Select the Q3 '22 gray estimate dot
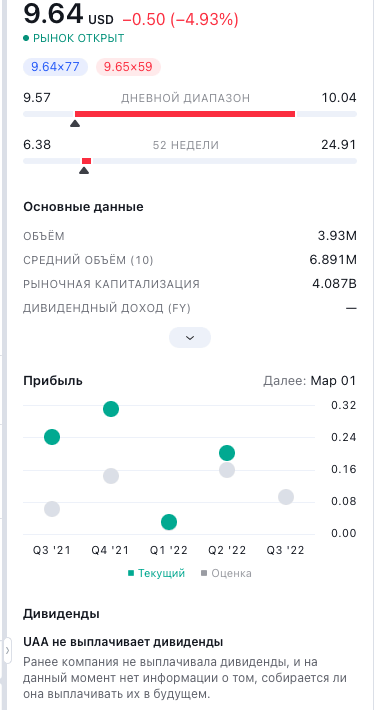The height and width of the screenshot is (710, 374). pyautogui.click(x=286, y=497)
